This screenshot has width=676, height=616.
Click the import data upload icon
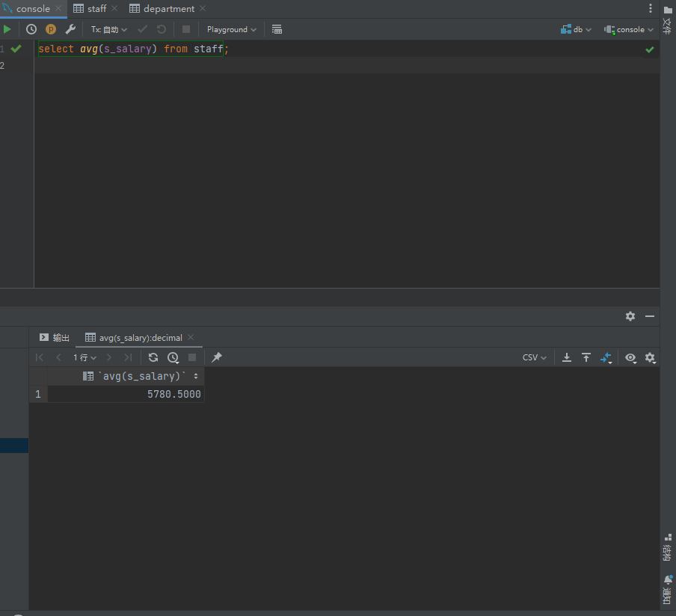586,357
